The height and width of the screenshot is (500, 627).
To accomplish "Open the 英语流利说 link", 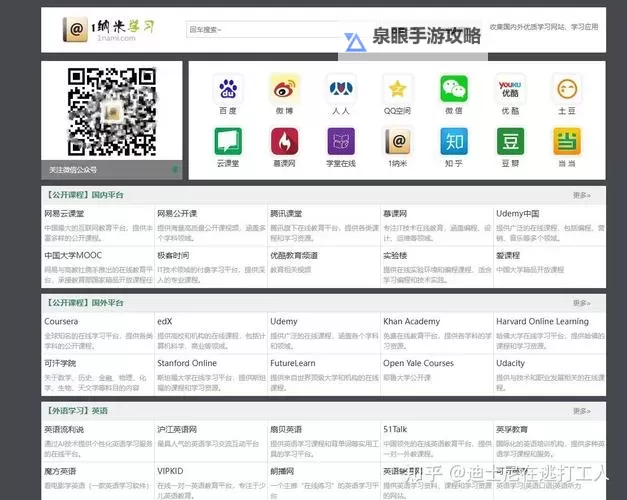I will [x=64, y=429].
